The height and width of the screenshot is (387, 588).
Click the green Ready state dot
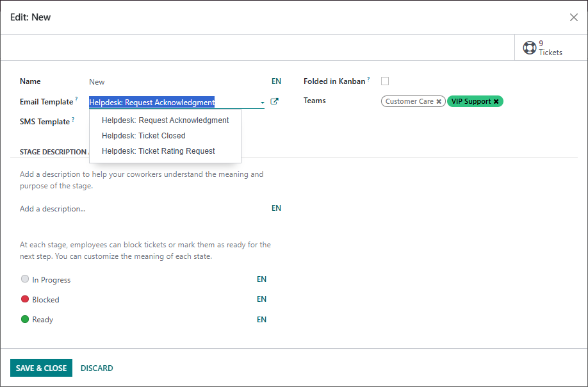pyautogui.click(x=25, y=319)
